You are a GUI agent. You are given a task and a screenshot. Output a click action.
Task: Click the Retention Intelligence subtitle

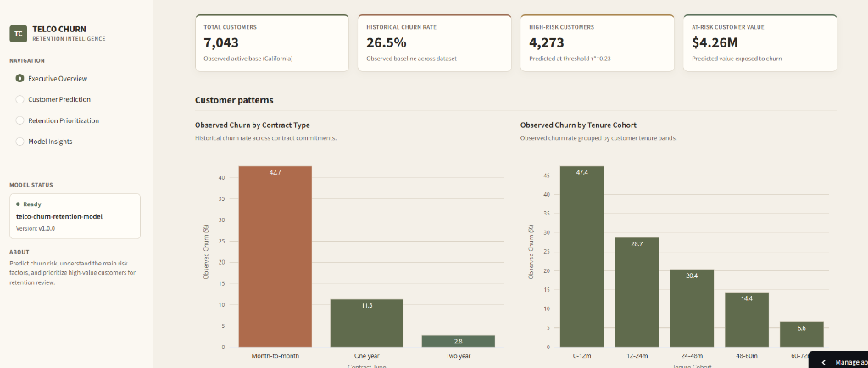[x=69, y=39]
